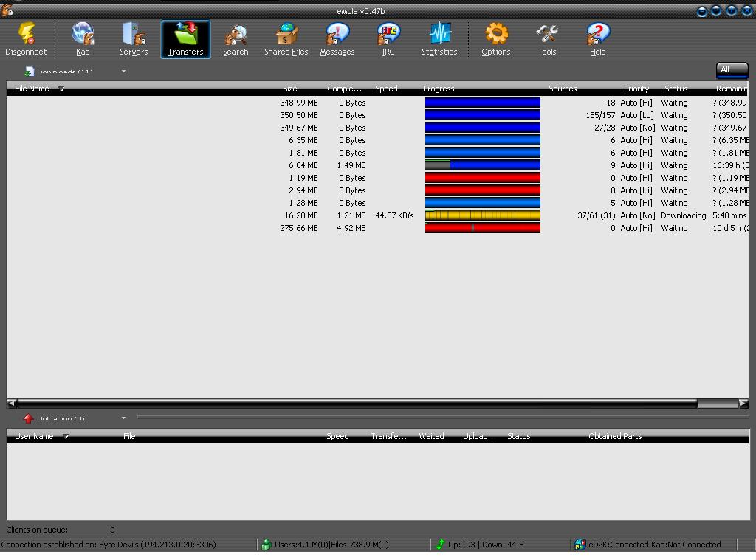Sort uploads by User Name column

click(x=34, y=436)
